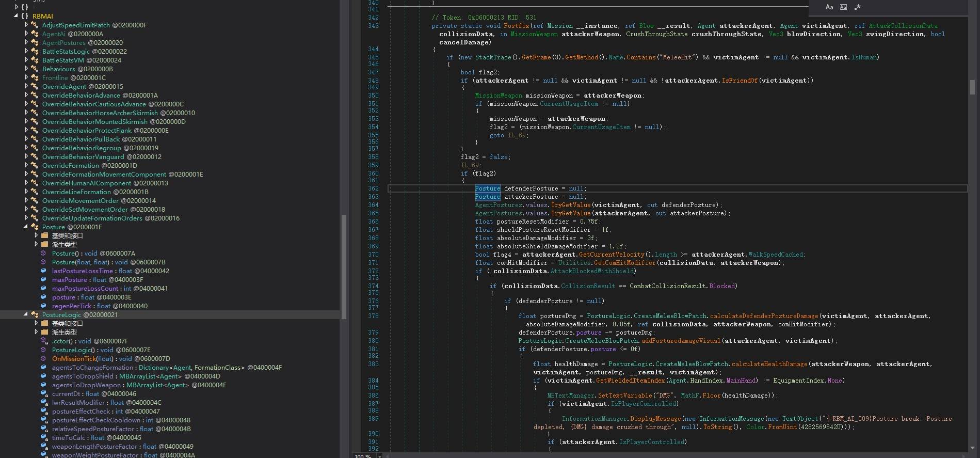Viewport: 980px width, 458px height.
Task: Click the OverrideAgent class icon
Action: coord(35,86)
